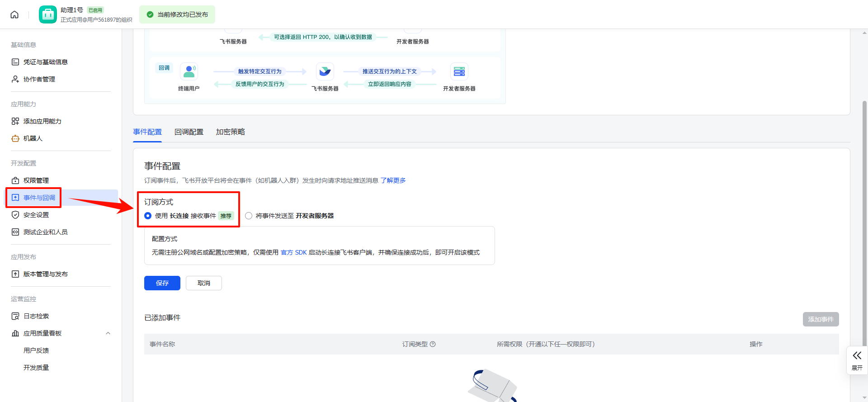868x402 pixels.
Task: Open 凭证与基础信息 from sidebar
Action: [45, 62]
